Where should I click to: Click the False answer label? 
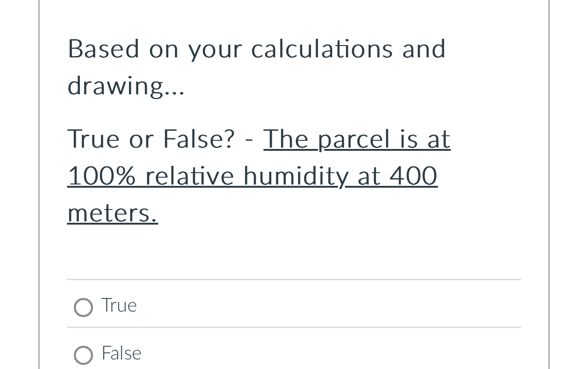point(121,353)
